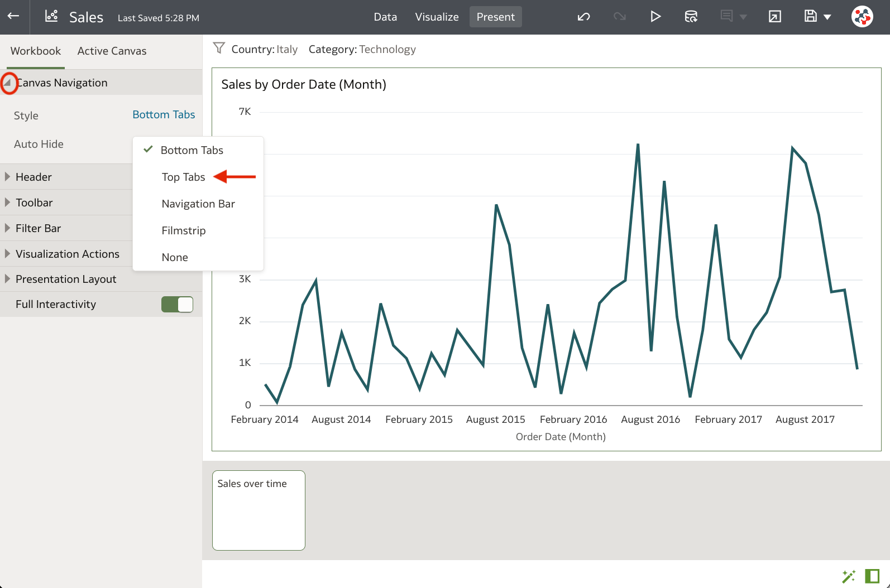Viewport: 890px width, 588px height.
Task: Choose Filmstrip navigation style
Action: pos(183,230)
